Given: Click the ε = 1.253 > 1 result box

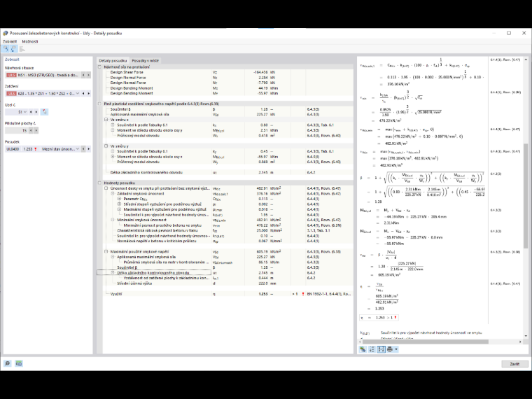Looking at the screenshot, I should click(379, 318).
